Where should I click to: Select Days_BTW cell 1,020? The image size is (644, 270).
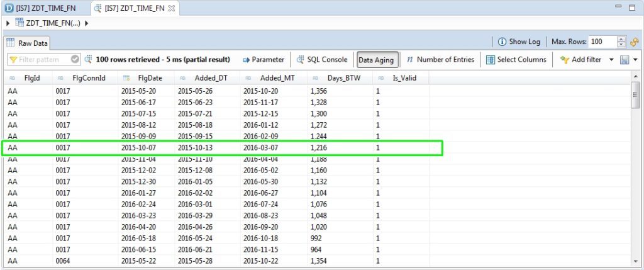click(x=318, y=227)
